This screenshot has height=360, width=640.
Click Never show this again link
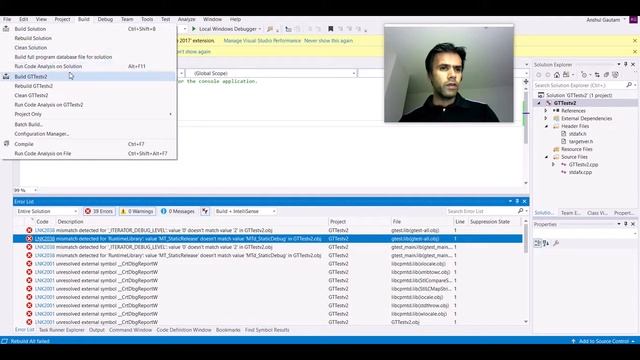pyautogui.click(x=329, y=41)
